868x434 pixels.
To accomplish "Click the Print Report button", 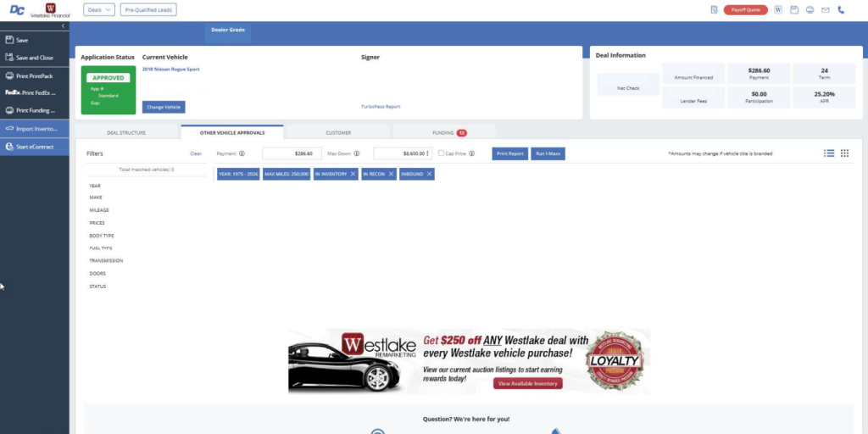I will 509,153.
